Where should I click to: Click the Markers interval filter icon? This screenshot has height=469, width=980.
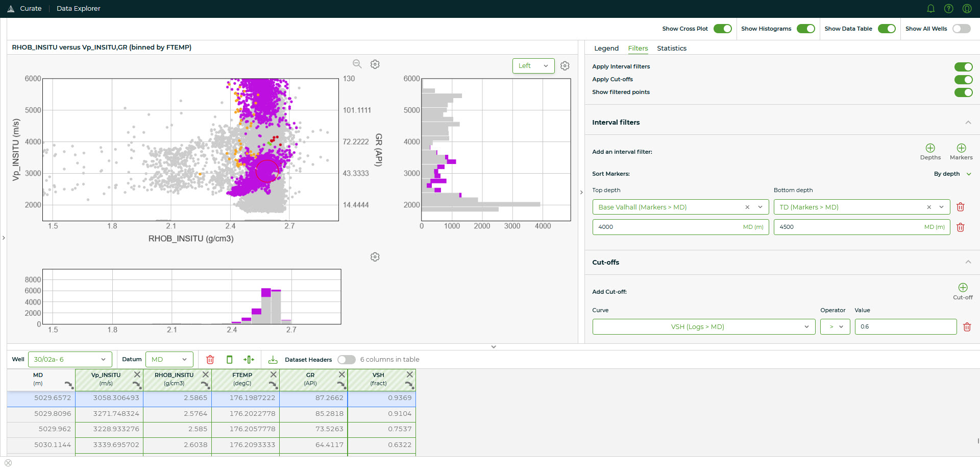coord(962,150)
